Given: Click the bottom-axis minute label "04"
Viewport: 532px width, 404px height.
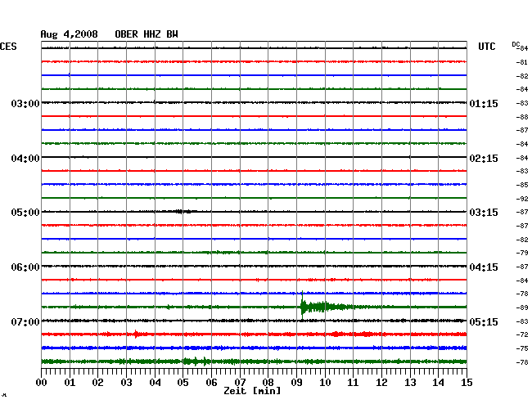Looking at the screenshot, I should pyautogui.click(x=155, y=383).
